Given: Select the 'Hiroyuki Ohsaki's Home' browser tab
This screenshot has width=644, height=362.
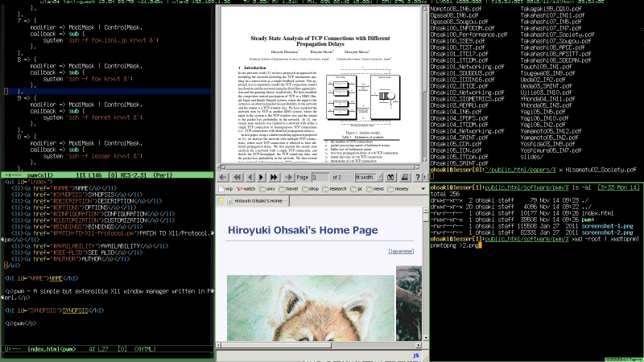Looking at the screenshot, I should pyautogui.click(x=258, y=200).
